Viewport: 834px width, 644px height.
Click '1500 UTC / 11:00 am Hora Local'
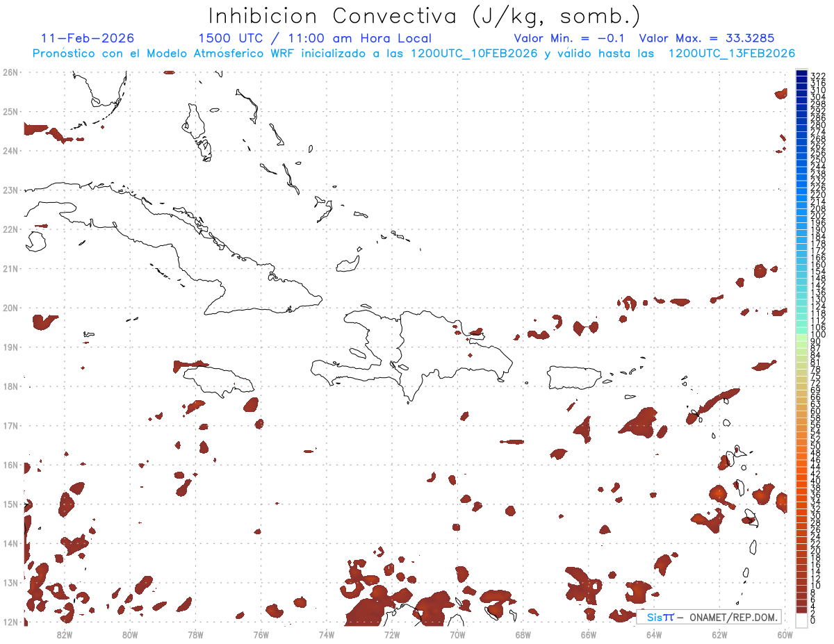tap(315, 39)
